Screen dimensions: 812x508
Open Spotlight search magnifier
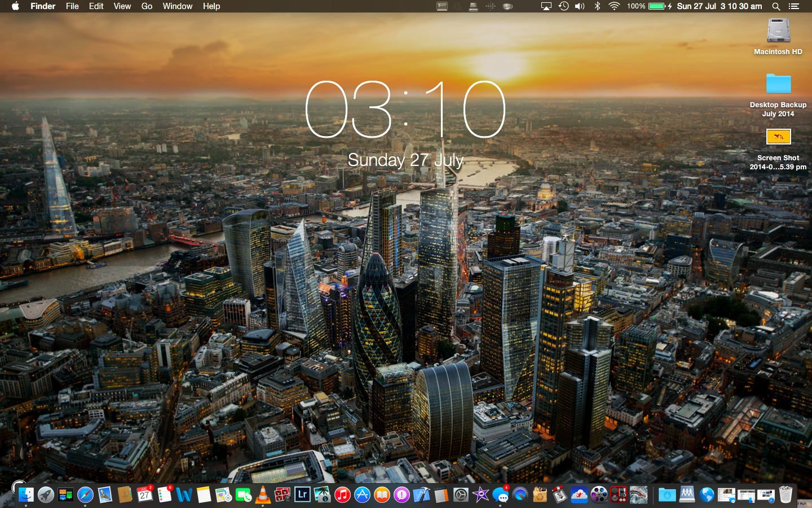pyautogui.click(x=776, y=6)
